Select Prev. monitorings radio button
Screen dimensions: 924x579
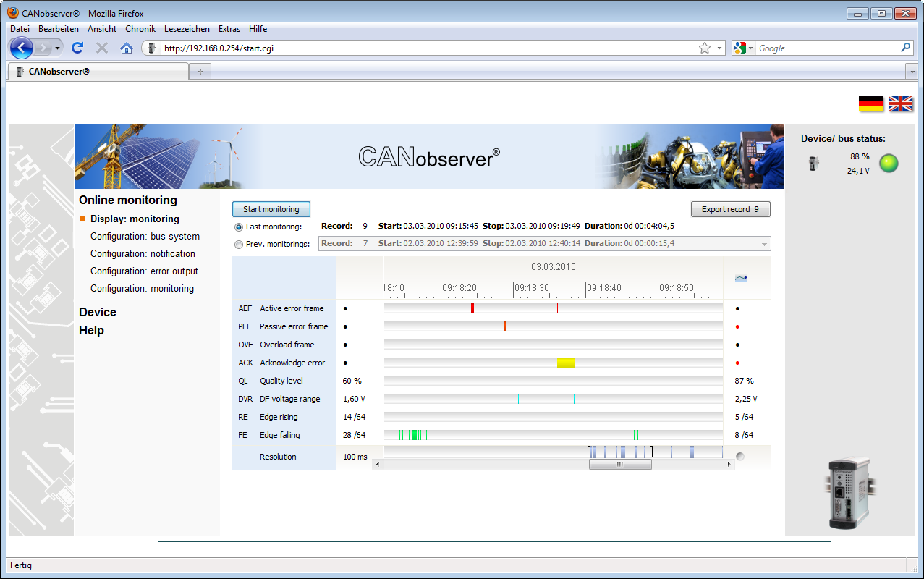point(239,244)
